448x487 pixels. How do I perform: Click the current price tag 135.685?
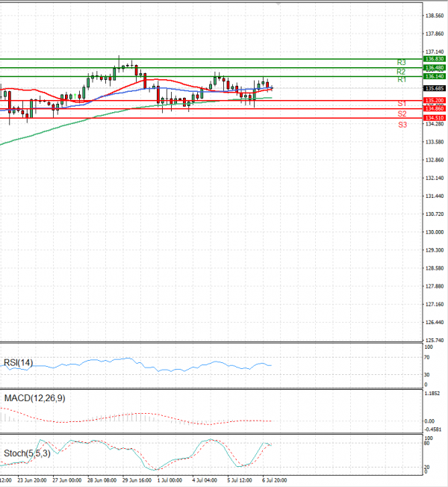click(x=435, y=88)
